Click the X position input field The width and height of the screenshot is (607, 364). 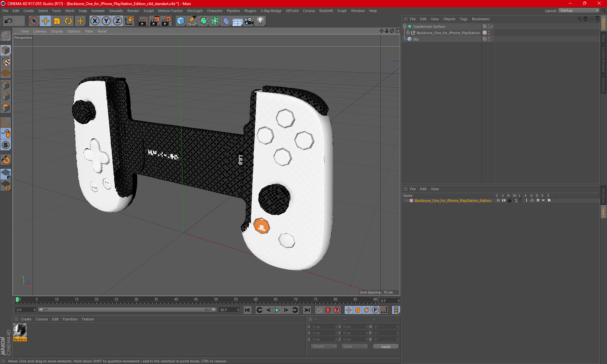324,327
